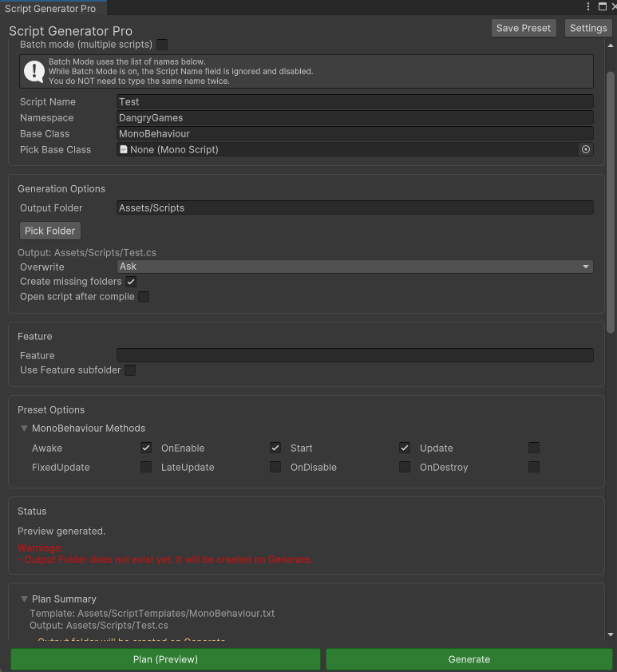Open the Overwrite dropdown showing Ask

tap(354, 267)
